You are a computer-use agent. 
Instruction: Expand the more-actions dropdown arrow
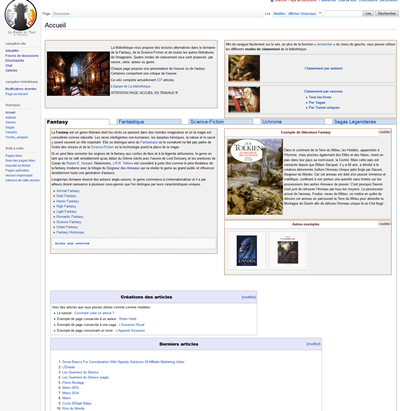[x=320, y=13]
